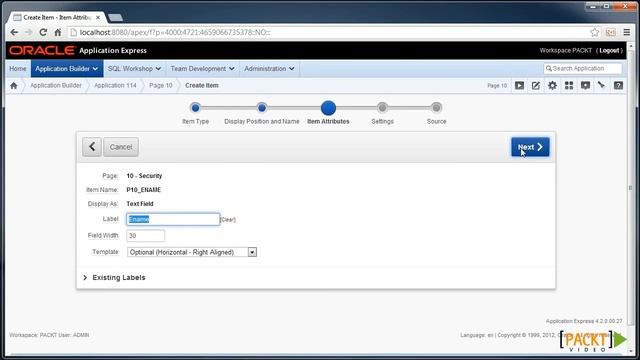This screenshot has width=640, height=360.
Task: Open a new browser tab
Action: click(x=116, y=18)
